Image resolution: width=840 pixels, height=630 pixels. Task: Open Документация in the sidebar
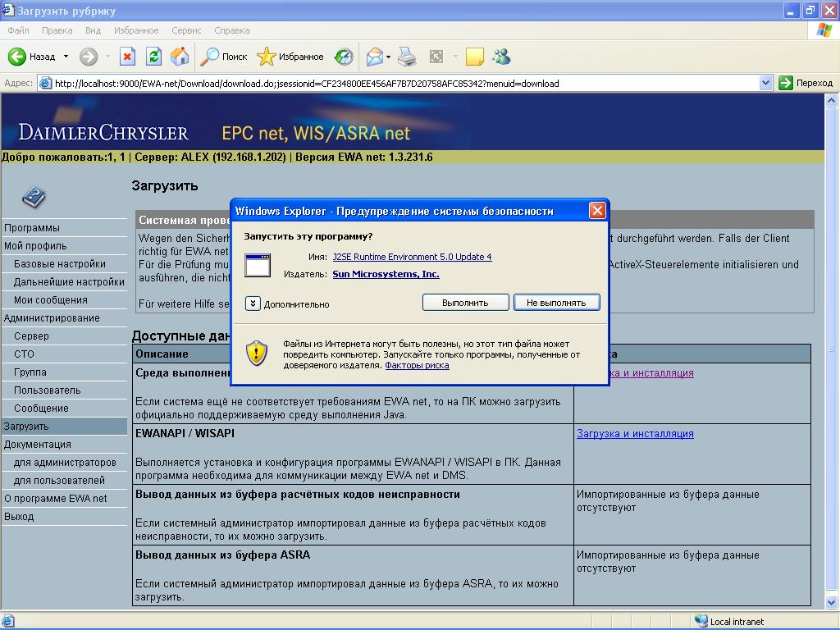(x=37, y=444)
